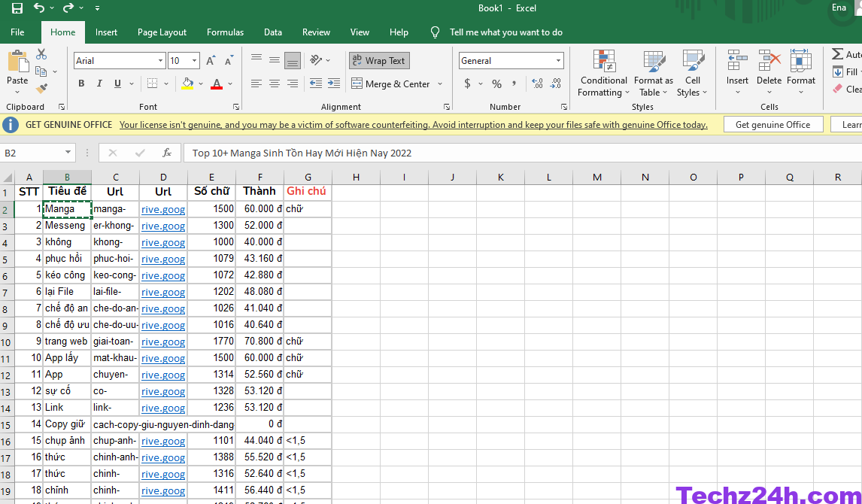The image size is (862, 504).
Task: Toggle Italic formatting
Action: coord(99,83)
